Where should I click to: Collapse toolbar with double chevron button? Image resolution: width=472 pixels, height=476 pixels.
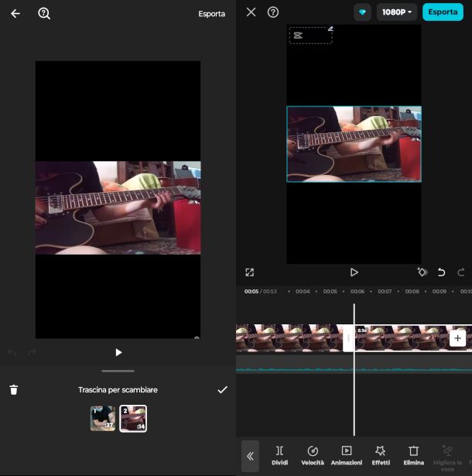click(x=250, y=456)
